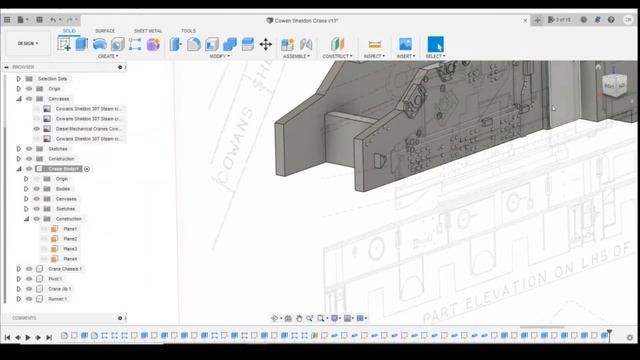
Task: Click the timeline Play button
Action: click(x=28, y=337)
